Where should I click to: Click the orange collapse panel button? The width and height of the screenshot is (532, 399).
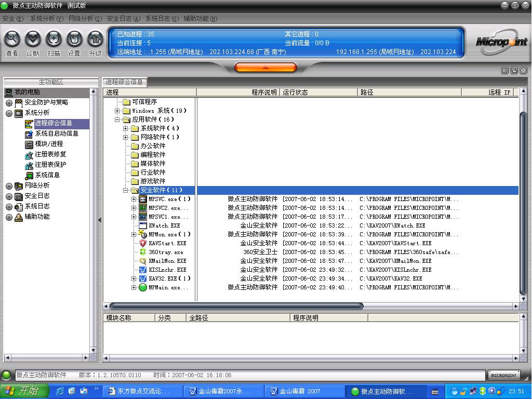click(265, 68)
